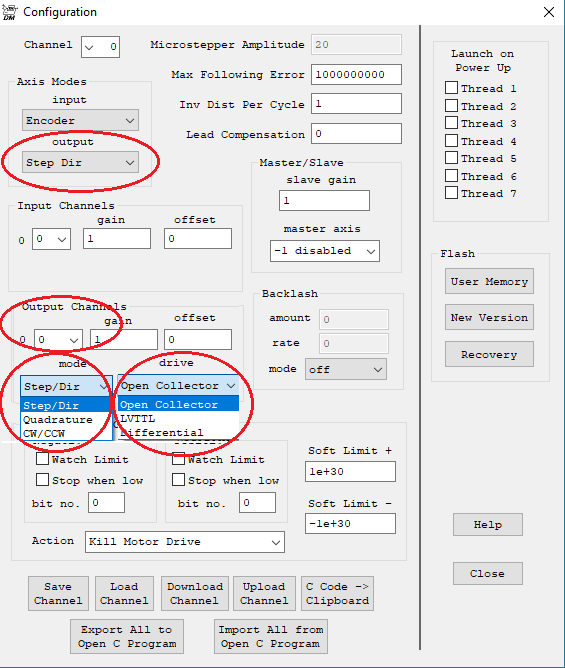Image resolution: width=565 pixels, height=668 pixels.
Task: Enable right Stop when low checkbox
Action: point(178,480)
